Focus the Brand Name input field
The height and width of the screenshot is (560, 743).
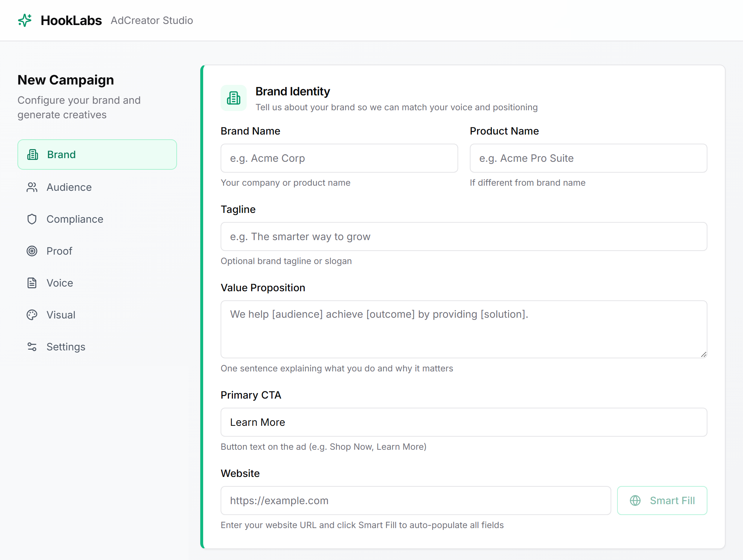pyautogui.click(x=339, y=158)
